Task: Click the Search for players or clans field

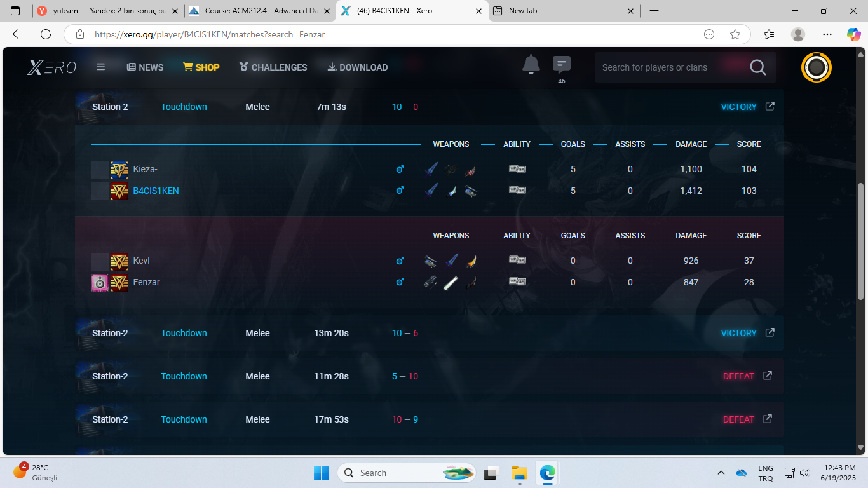Action: click(x=667, y=67)
